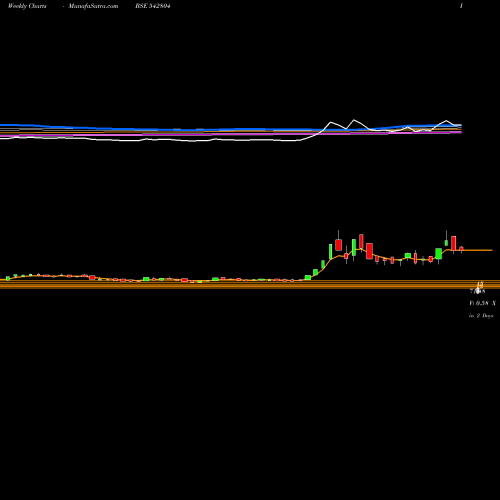Click the last candlestick on the chart
Viewport: 500px width, 500px height.
click(x=461, y=249)
